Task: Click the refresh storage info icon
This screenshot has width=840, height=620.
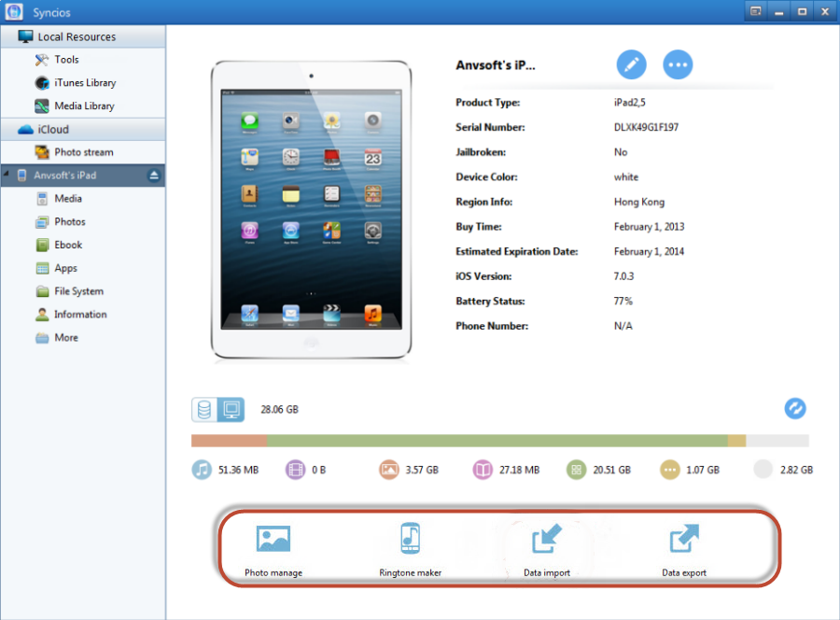Action: [795, 408]
